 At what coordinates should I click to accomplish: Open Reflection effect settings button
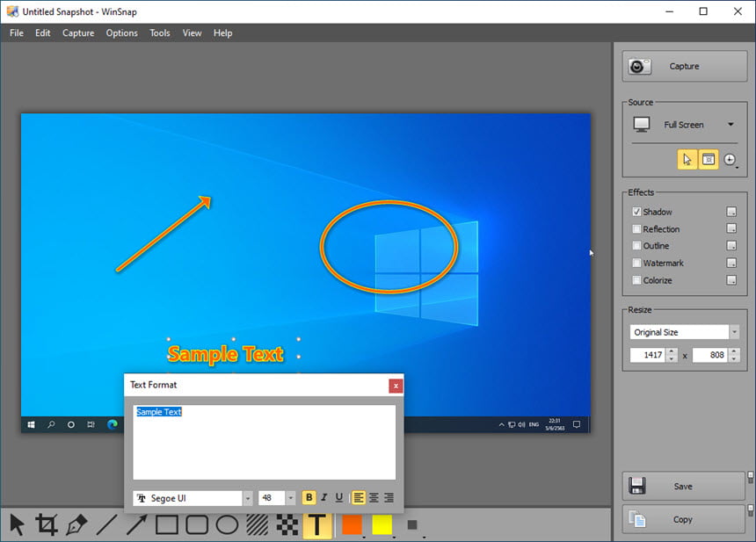tap(731, 228)
